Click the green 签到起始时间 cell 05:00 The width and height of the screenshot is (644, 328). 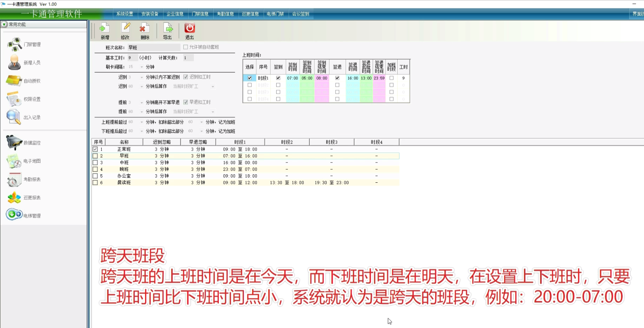307,78
